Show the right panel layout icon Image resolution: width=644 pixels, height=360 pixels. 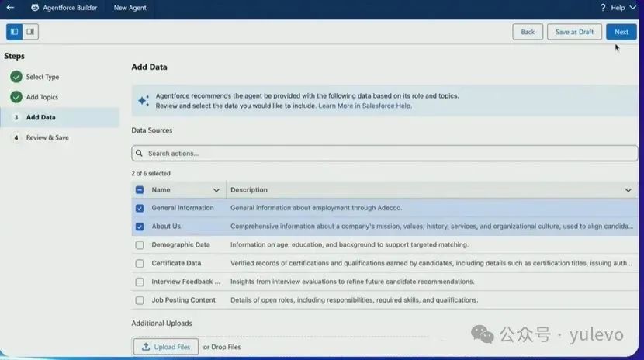coord(30,32)
